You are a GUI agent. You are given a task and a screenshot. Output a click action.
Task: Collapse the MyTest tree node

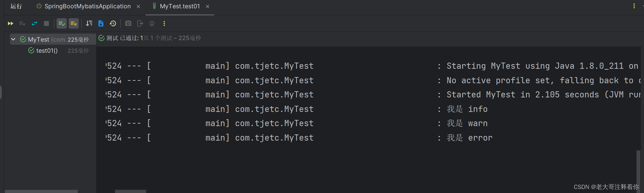[13, 39]
